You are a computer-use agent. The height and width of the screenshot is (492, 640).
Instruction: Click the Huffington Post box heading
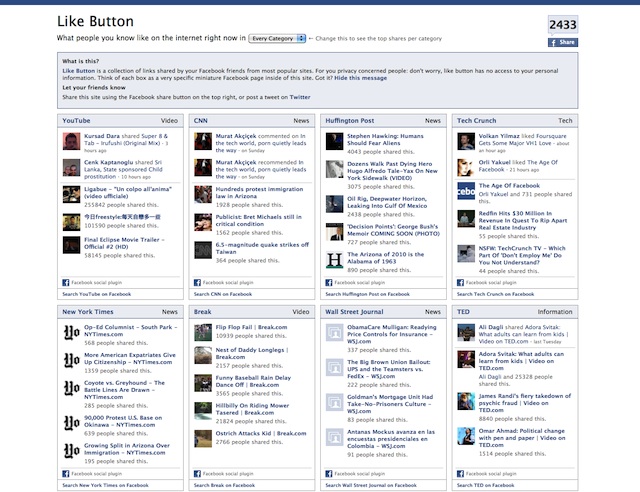pos(350,120)
